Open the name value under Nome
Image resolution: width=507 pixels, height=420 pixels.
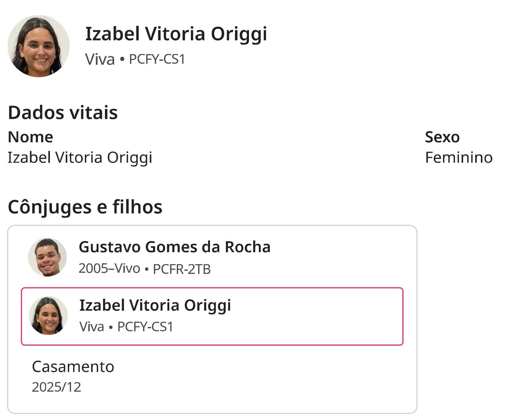(80, 157)
